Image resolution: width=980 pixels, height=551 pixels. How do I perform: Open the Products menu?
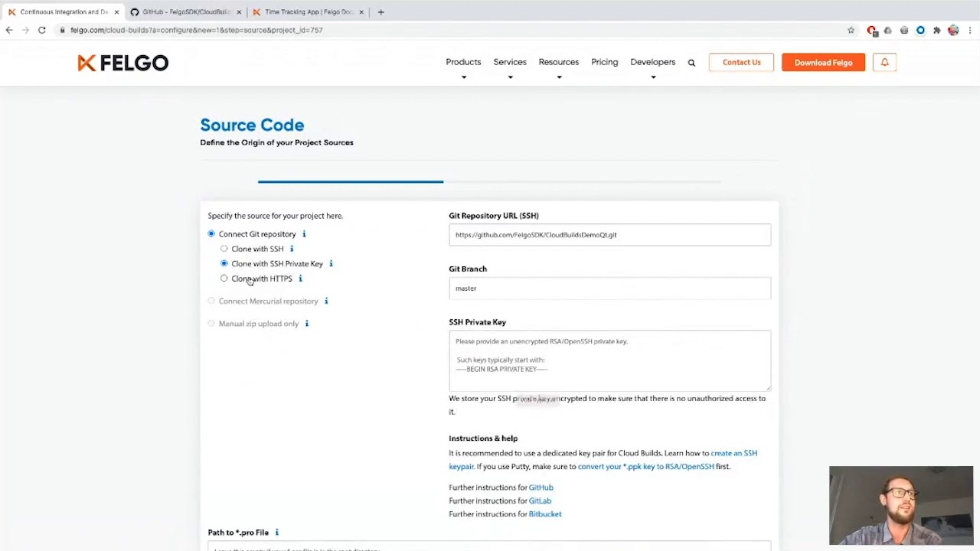[463, 62]
